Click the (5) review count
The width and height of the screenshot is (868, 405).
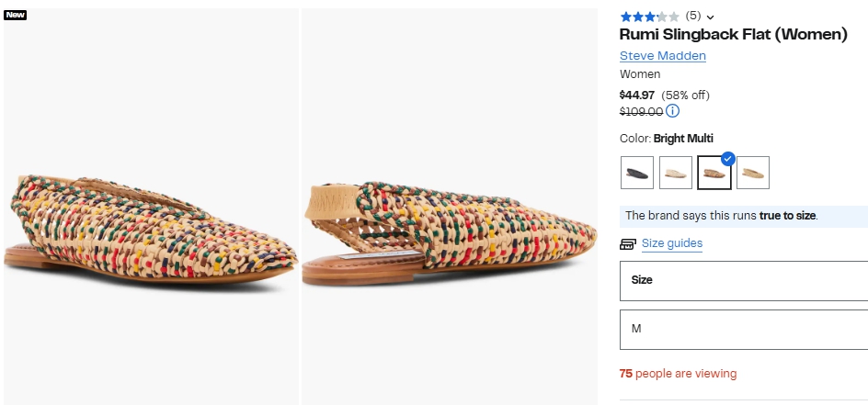pos(693,17)
